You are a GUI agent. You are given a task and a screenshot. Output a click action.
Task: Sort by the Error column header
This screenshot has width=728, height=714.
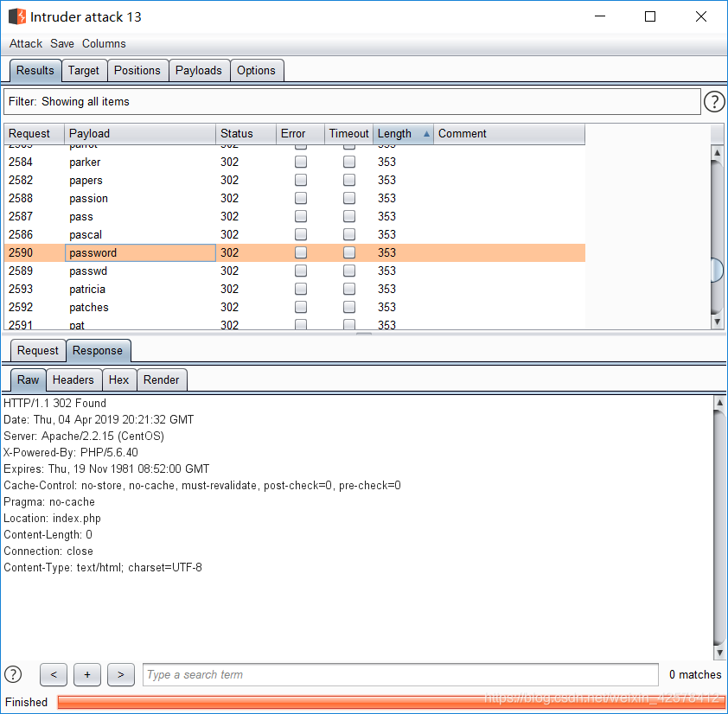(x=300, y=134)
